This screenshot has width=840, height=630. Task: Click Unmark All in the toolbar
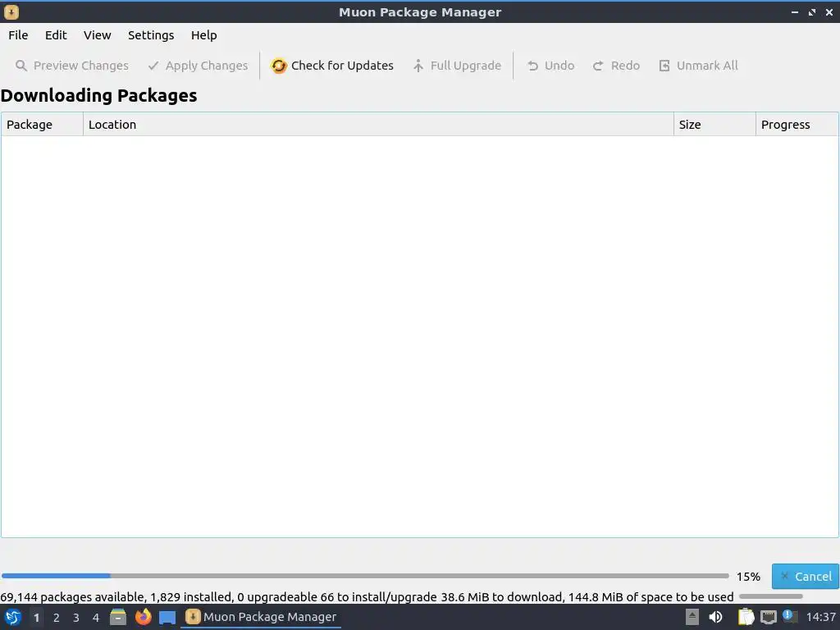pyautogui.click(x=698, y=66)
